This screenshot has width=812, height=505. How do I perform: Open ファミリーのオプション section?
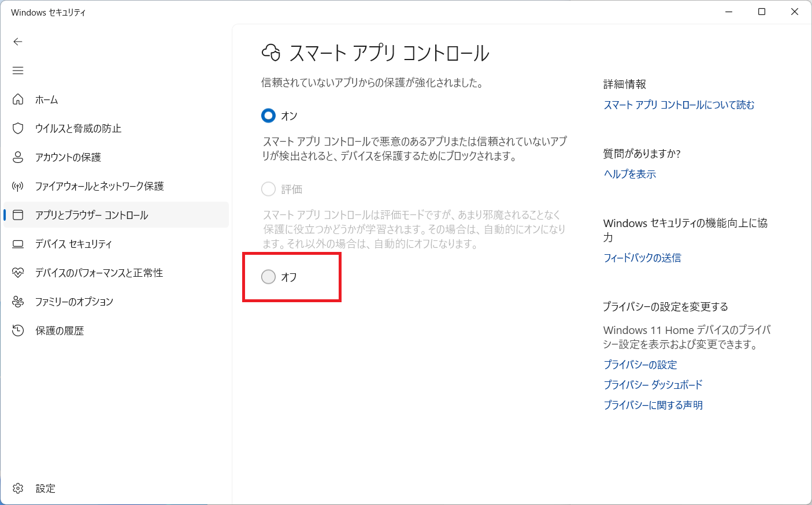tap(116, 302)
